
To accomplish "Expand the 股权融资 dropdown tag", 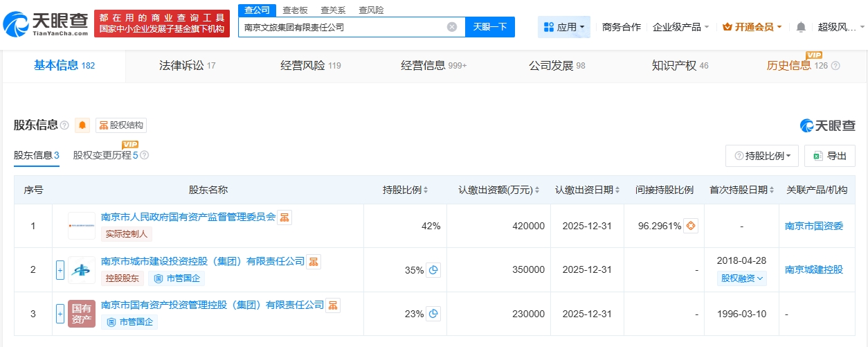I will 743,278.
